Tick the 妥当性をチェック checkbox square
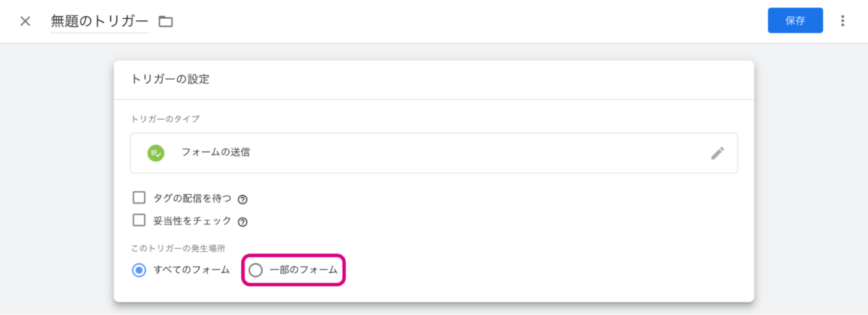 140,221
